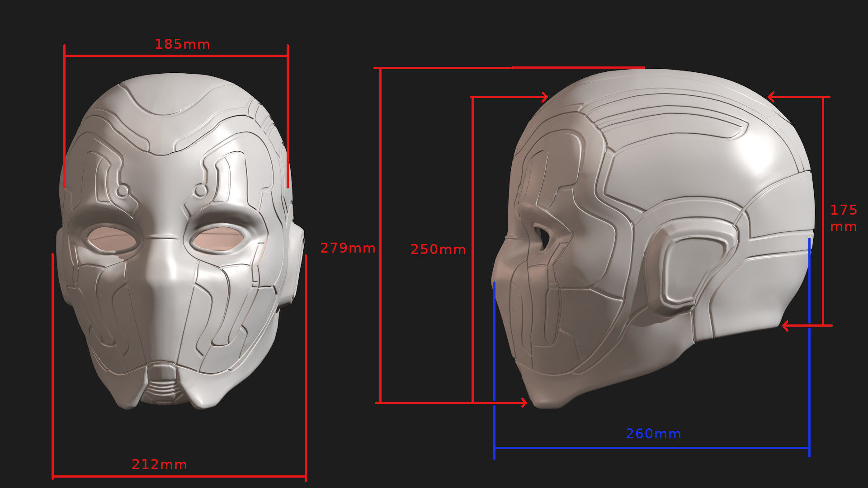Click the 175 mm label
The image size is (868, 488).
[x=844, y=218]
